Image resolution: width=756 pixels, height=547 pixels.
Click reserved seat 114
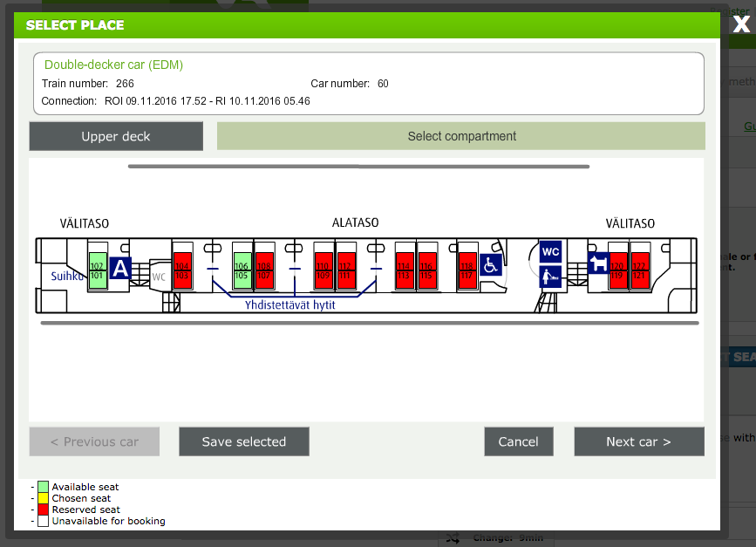tap(405, 262)
